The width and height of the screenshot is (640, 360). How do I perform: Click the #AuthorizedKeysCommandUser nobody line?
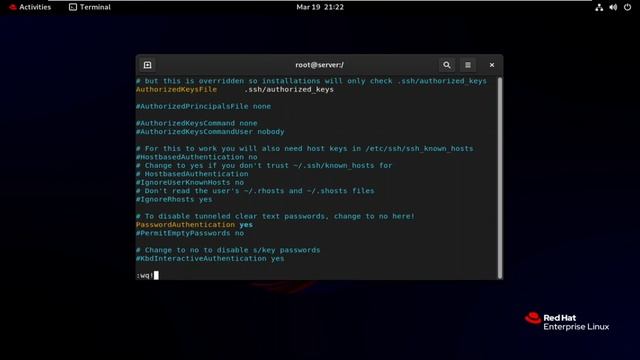tap(210, 131)
